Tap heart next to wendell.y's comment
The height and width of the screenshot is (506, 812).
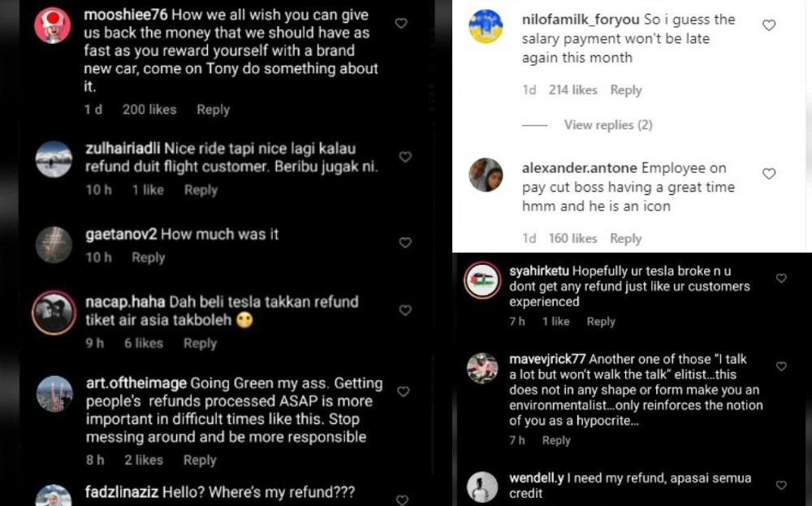pos(781,485)
